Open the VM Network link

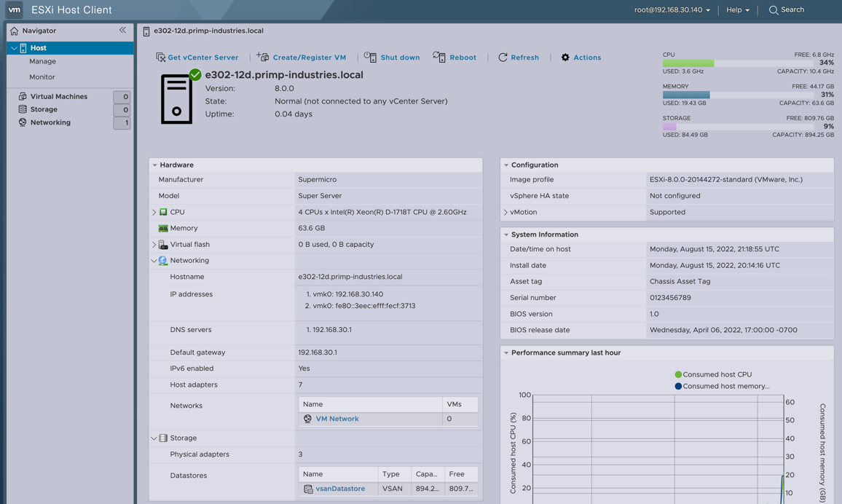click(337, 419)
